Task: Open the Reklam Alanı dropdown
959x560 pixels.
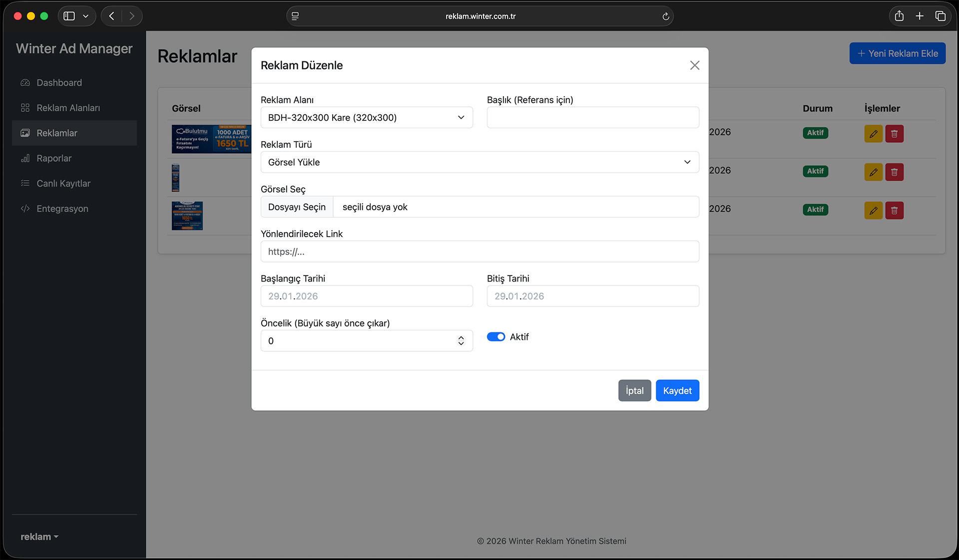Action: click(366, 118)
